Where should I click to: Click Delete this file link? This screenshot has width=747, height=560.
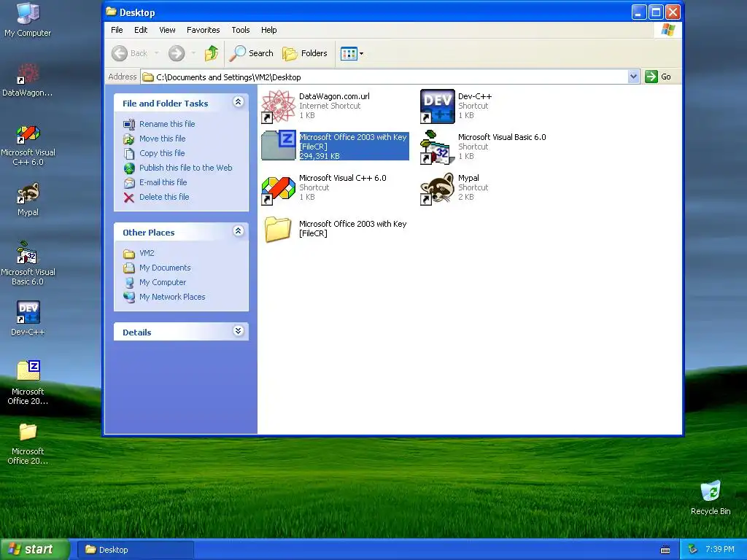click(x=164, y=197)
